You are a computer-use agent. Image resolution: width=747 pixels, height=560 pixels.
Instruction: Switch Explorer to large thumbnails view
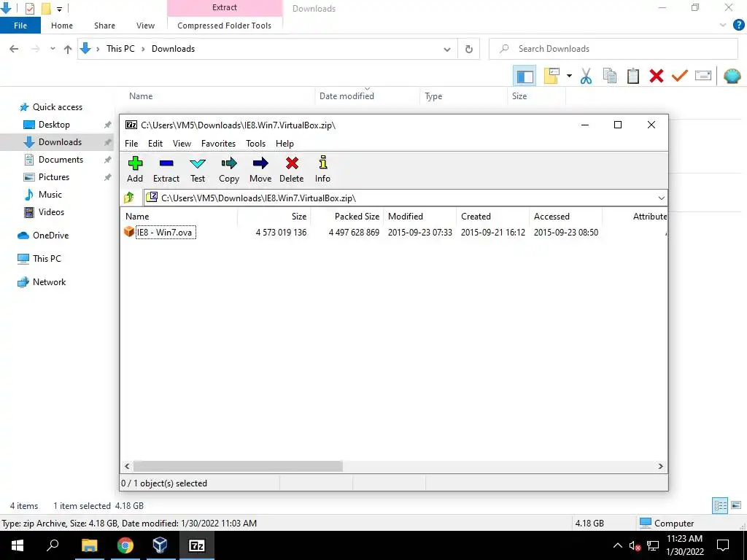pyautogui.click(x=736, y=505)
